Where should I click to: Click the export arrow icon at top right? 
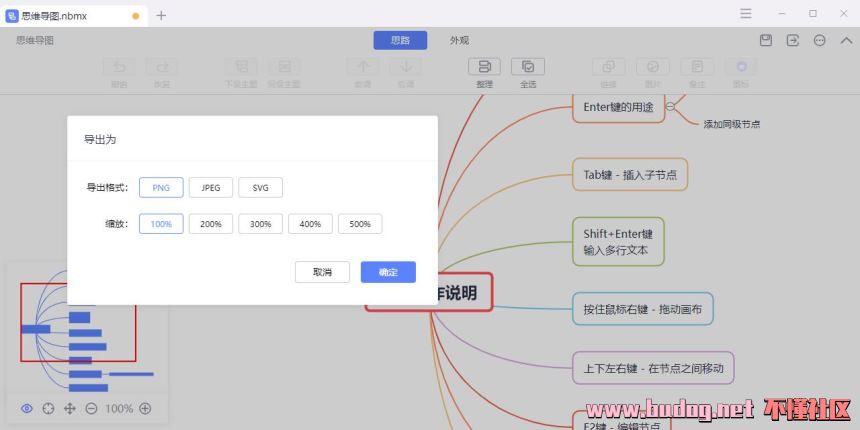point(793,41)
